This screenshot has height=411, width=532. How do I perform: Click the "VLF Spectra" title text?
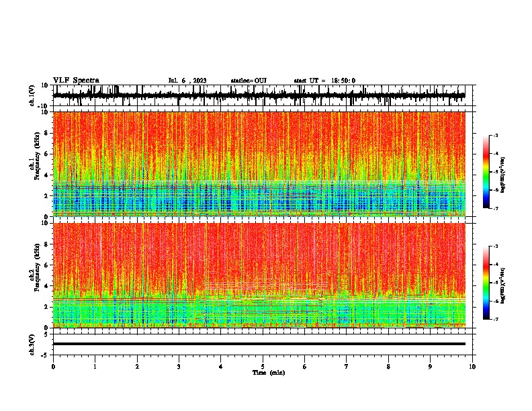(76, 81)
